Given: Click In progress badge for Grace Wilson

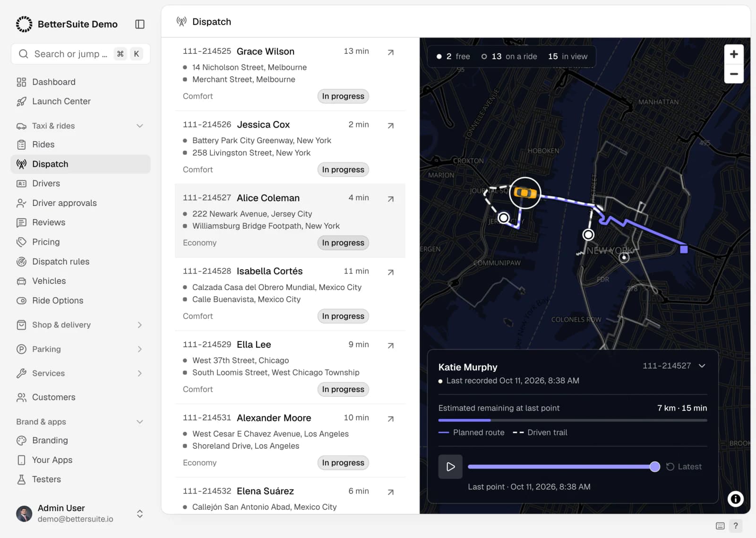Looking at the screenshot, I should [343, 96].
